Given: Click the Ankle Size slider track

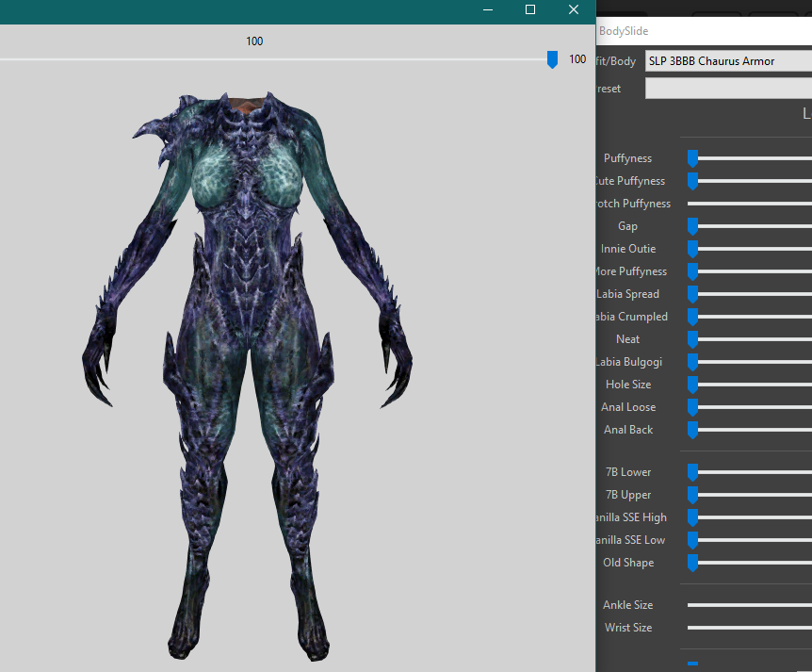Looking at the screenshot, I should pyautogui.click(x=750, y=605).
